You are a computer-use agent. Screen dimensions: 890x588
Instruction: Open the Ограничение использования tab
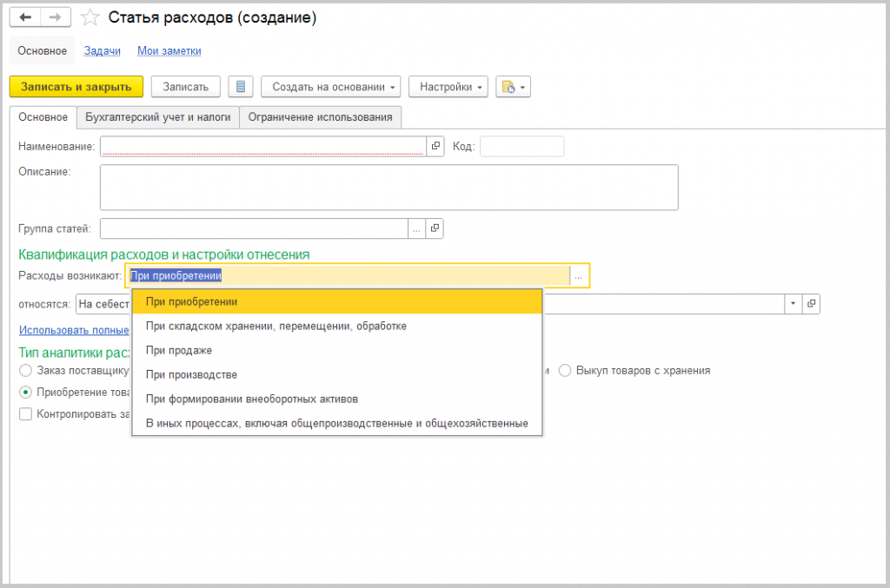point(320,117)
